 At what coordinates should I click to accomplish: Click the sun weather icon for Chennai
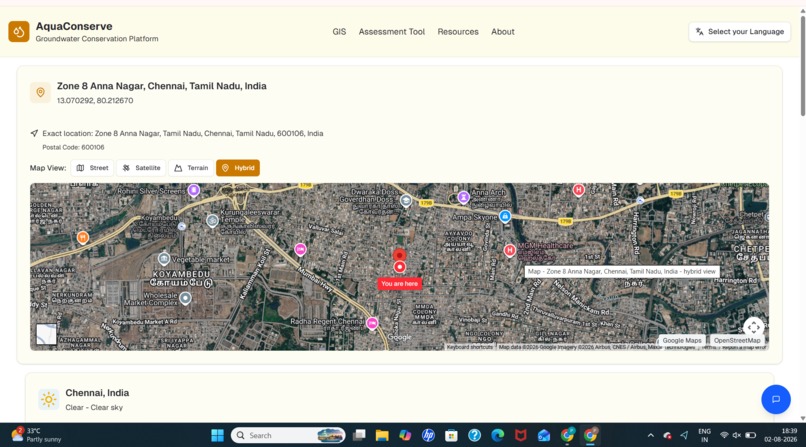click(49, 399)
